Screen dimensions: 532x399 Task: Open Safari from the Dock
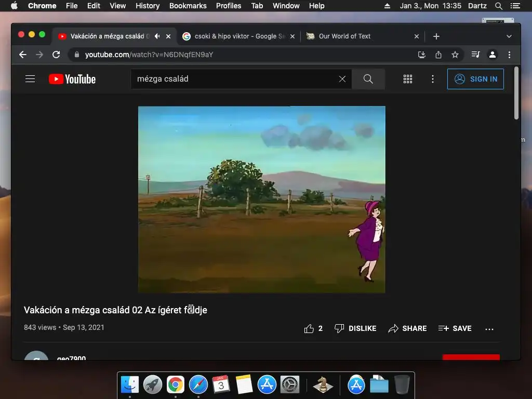198,384
